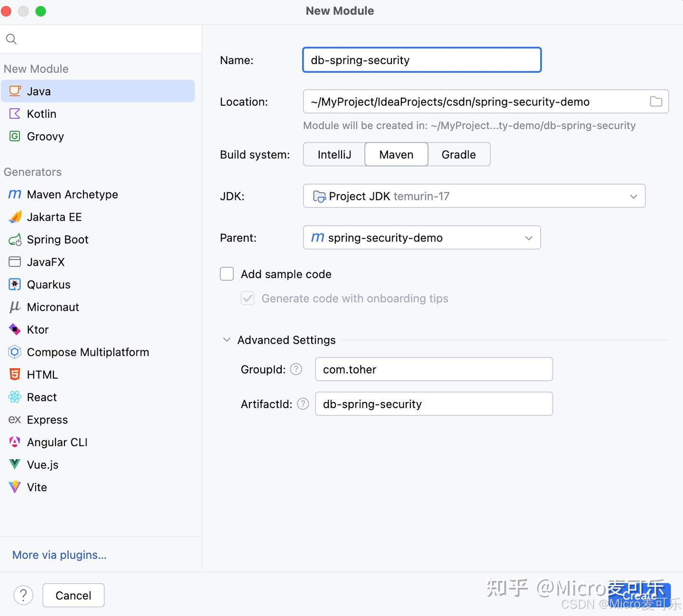Enable the Add sample code checkbox
The height and width of the screenshot is (616, 683).
pos(227,274)
